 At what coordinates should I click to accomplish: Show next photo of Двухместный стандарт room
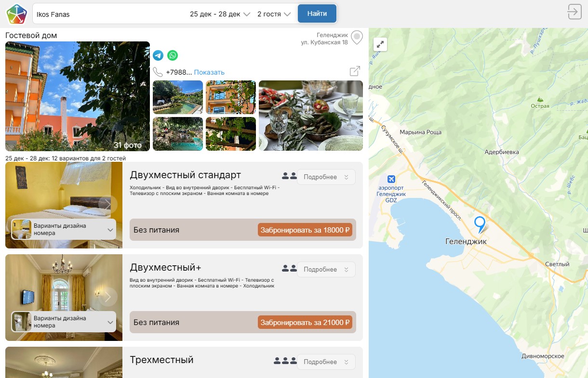click(107, 205)
